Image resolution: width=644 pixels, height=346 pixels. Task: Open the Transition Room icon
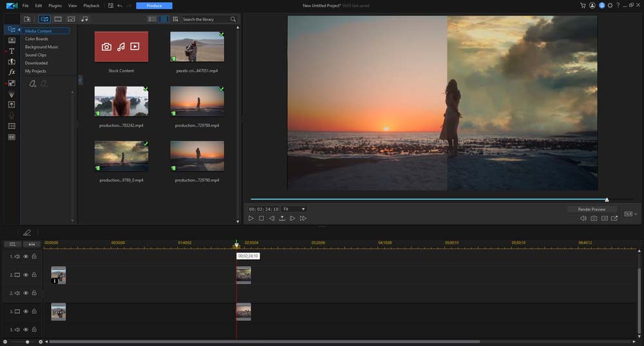pyautogui.click(x=12, y=62)
